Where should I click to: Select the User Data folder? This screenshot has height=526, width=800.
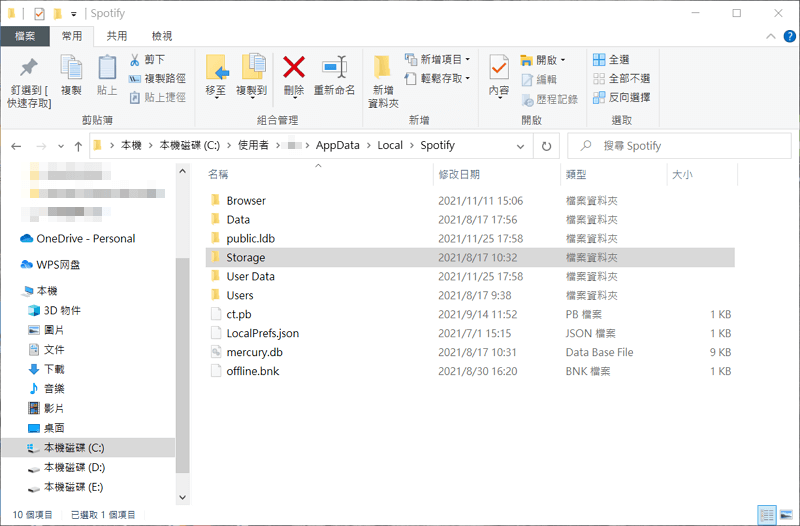[470, 276]
